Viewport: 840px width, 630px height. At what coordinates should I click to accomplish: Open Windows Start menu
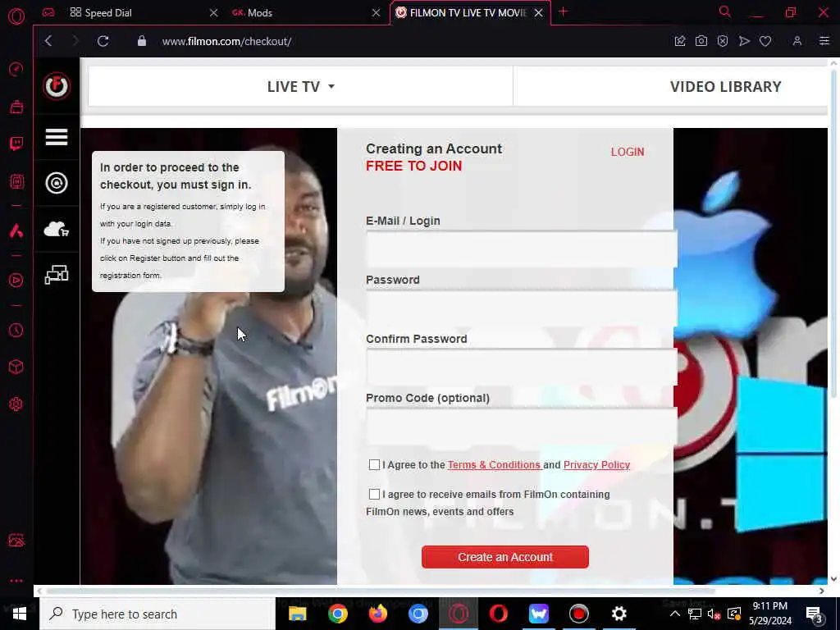click(20, 614)
